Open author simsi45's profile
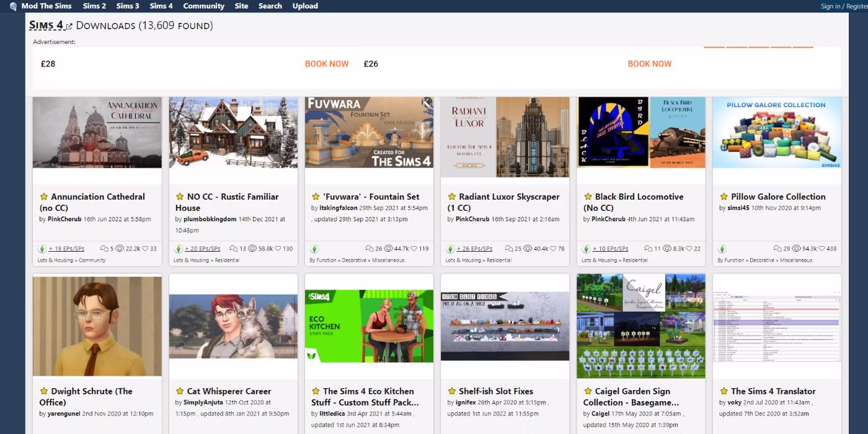This screenshot has height=434, width=868. pos(738,208)
